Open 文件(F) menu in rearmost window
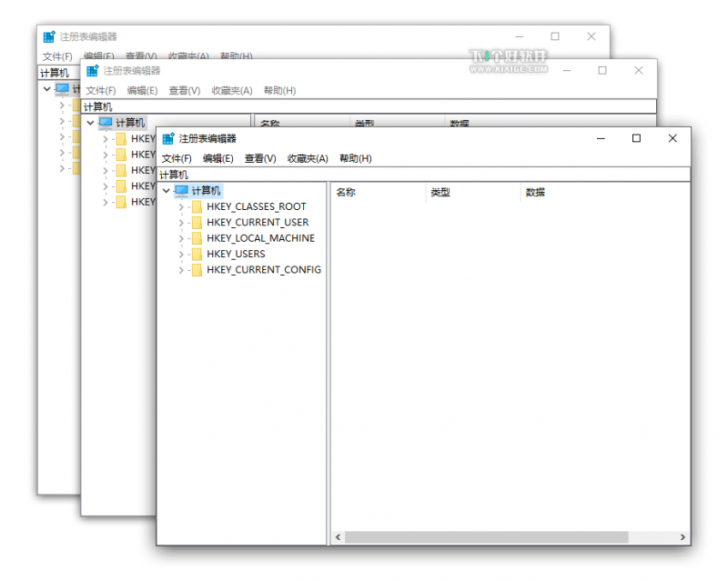The height and width of the screenshot is (581, 728). (57, 56)
